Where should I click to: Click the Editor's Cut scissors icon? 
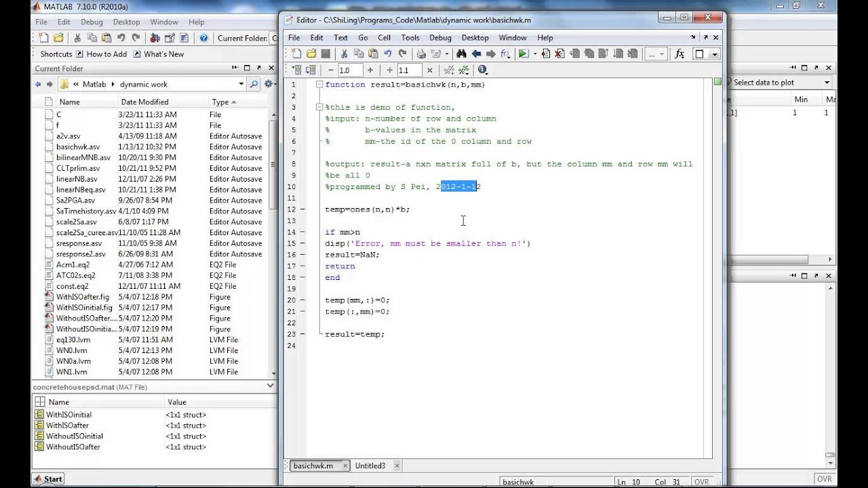coord(344,54)
